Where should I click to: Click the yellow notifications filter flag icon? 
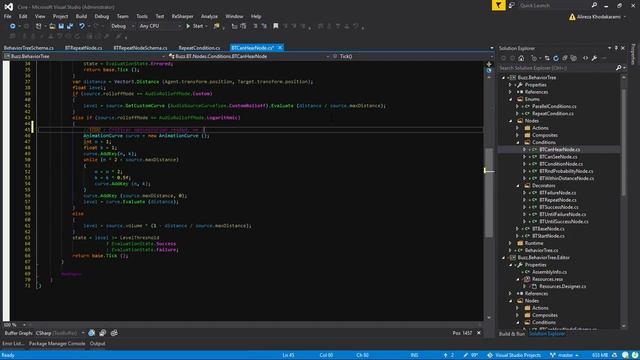498,5
